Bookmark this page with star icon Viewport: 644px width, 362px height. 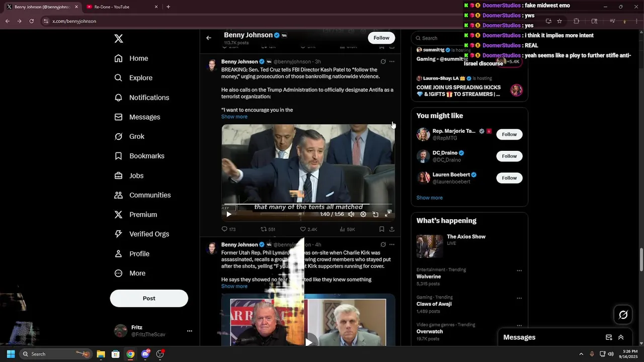pyautogui.click(x=559, y=21)
